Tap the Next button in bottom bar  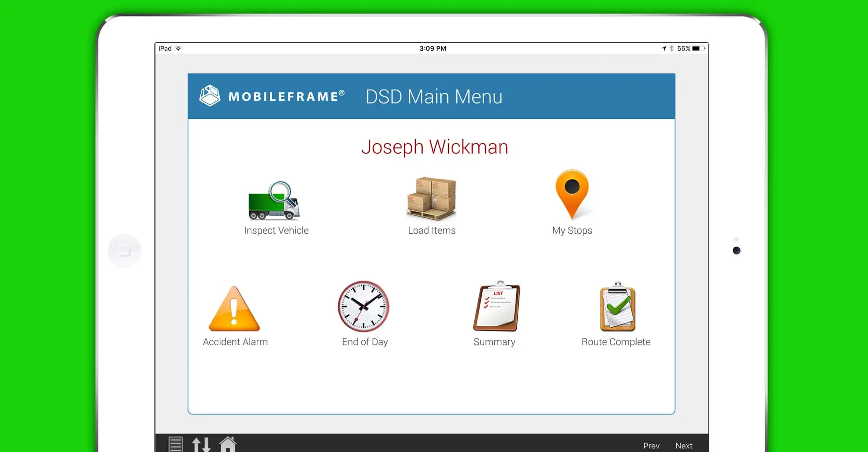[684, 446]
